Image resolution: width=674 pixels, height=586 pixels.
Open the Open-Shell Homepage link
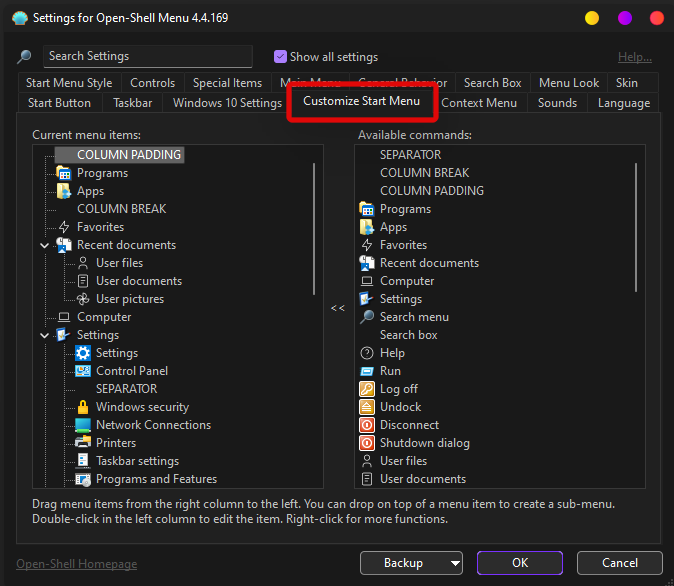pos(75,564)
